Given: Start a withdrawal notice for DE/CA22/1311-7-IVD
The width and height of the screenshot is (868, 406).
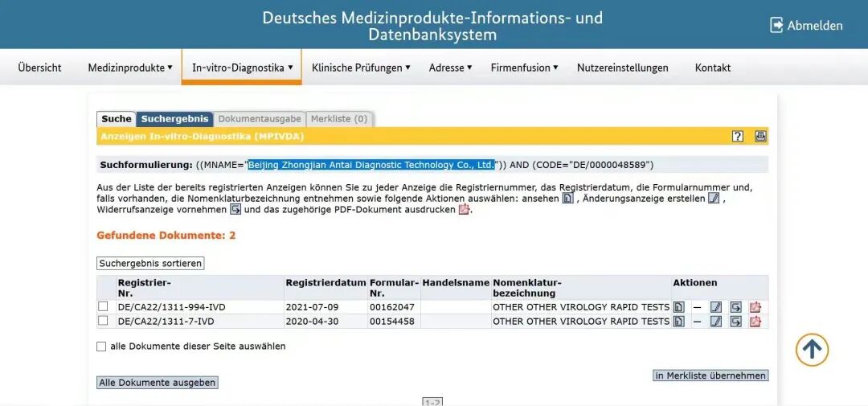Looking at the screenshot, I should [x=735, y=322].
